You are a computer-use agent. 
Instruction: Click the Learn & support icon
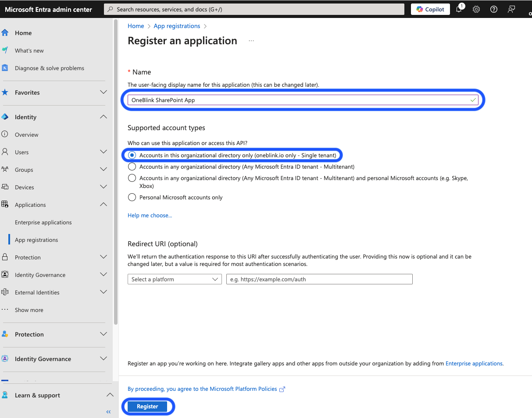[x=5, y=395]
